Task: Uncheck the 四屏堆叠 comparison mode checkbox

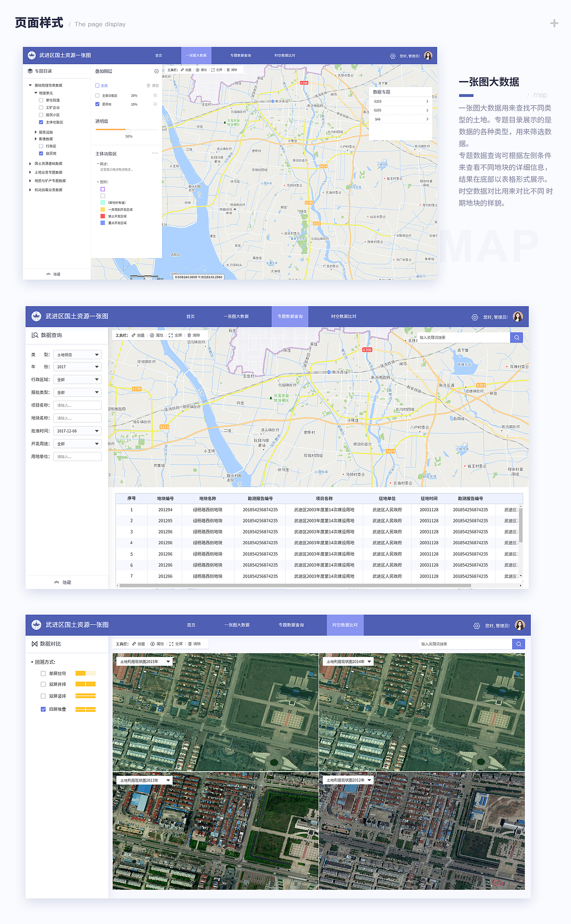Action: coord(43,709)
